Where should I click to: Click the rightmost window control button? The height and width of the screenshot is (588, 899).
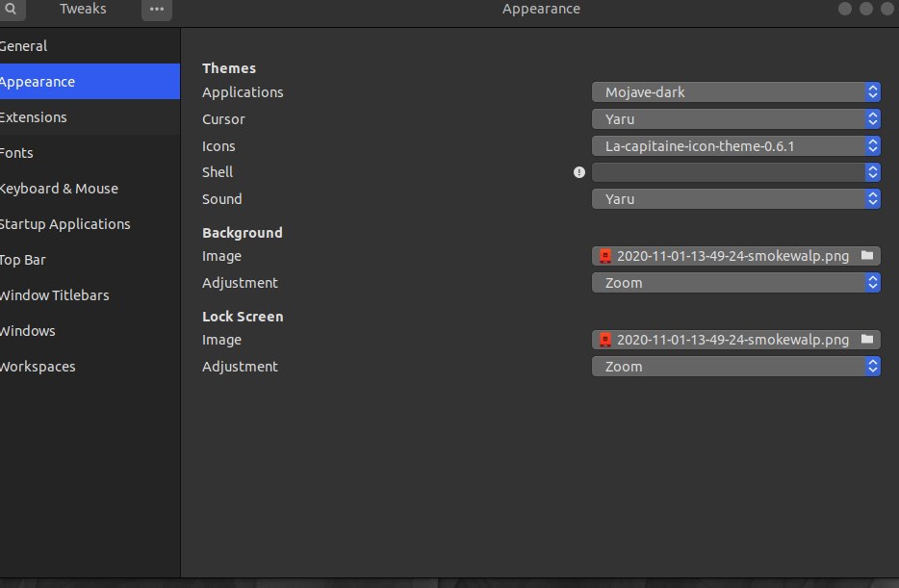click(x=886, y=9)
